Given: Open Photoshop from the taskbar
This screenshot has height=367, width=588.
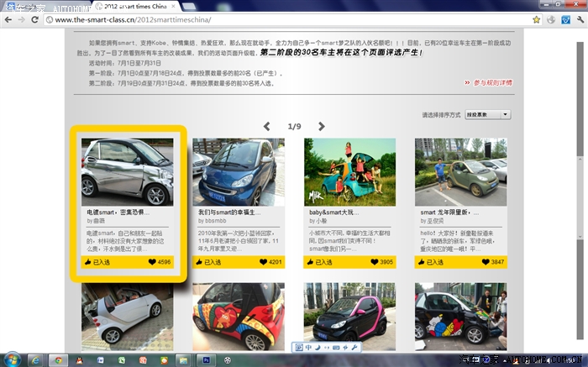Looking at the screenshot, I should tap(206, 359).
